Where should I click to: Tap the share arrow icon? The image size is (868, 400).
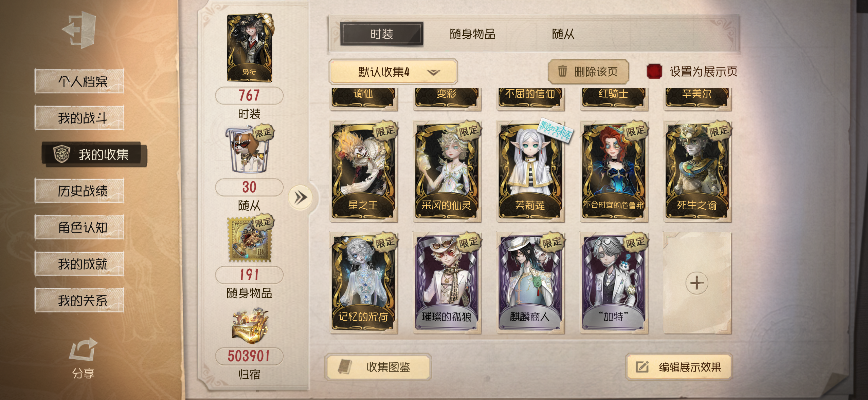(x=83, y=349)
